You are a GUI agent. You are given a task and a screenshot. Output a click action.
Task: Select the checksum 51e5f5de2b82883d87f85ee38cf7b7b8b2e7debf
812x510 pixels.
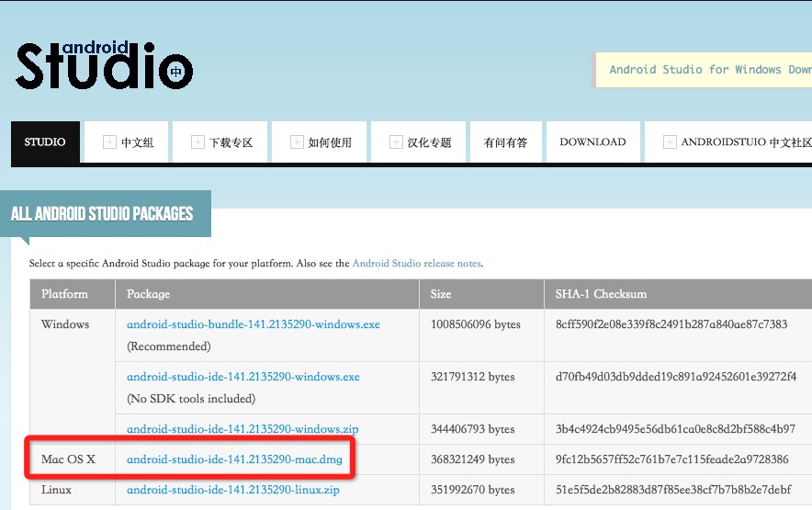click(x=673, y=490)
